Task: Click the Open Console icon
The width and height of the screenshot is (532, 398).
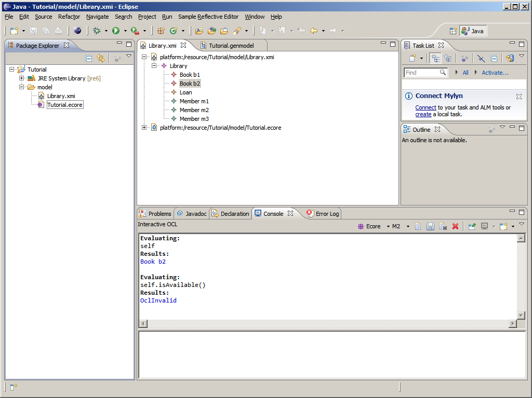Action: [503, 226]
